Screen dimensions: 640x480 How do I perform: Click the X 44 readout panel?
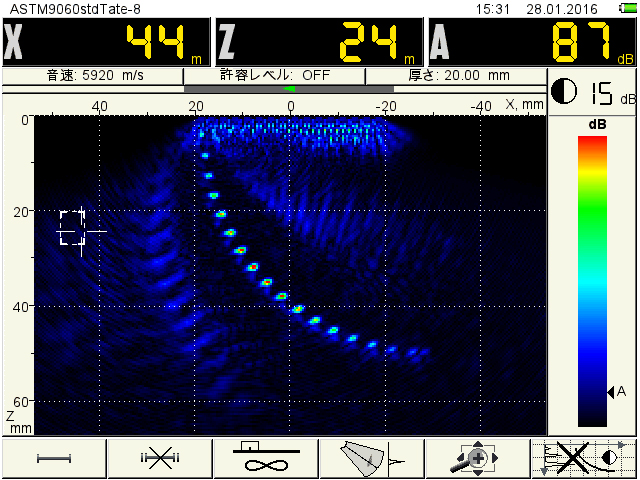point(106,42)
